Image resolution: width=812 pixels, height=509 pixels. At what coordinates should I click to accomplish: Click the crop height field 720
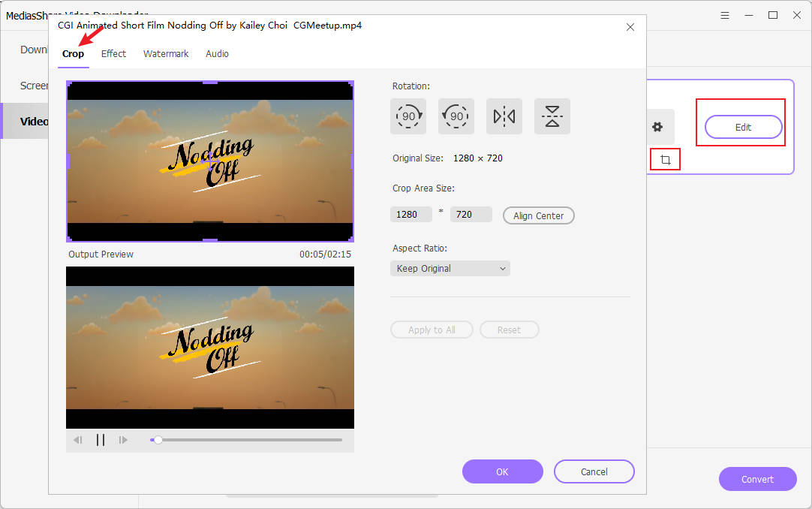tap(471, 215)
